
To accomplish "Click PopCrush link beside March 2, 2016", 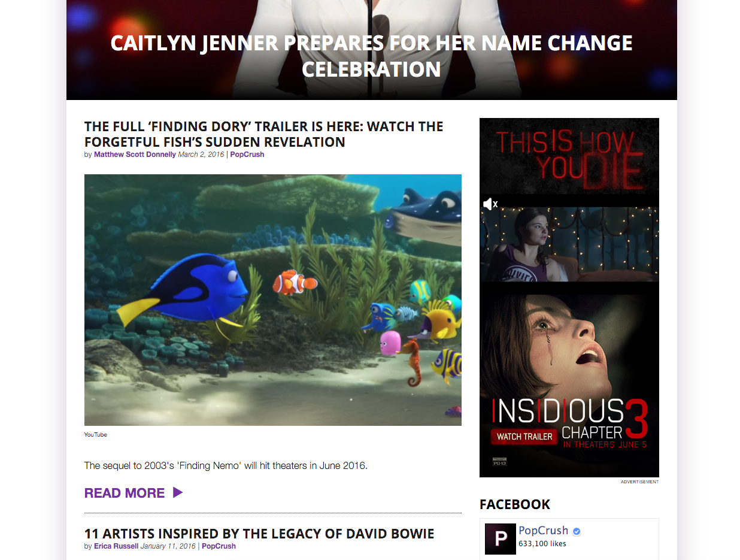I will pyautogui.click(x=247, y=155).
